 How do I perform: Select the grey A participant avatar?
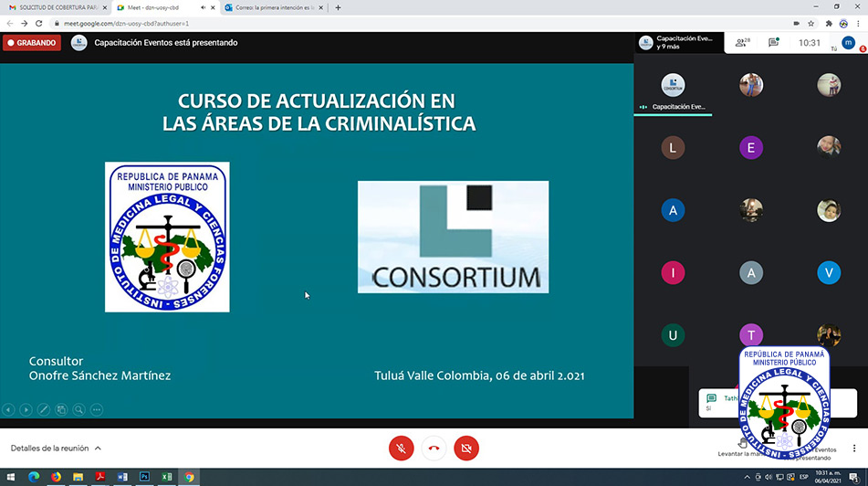751,272
